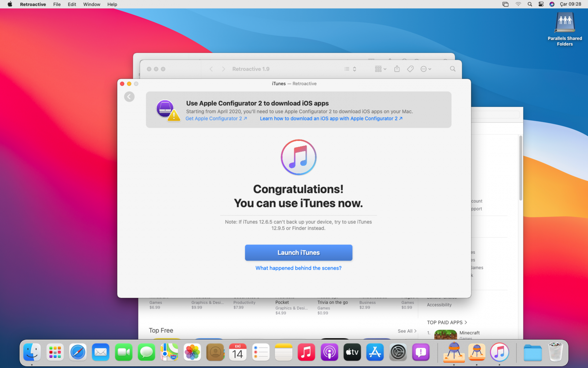Click the Accessibility link in iTunes store
Screen dimensions: 588x368
(x=439, y=305)
